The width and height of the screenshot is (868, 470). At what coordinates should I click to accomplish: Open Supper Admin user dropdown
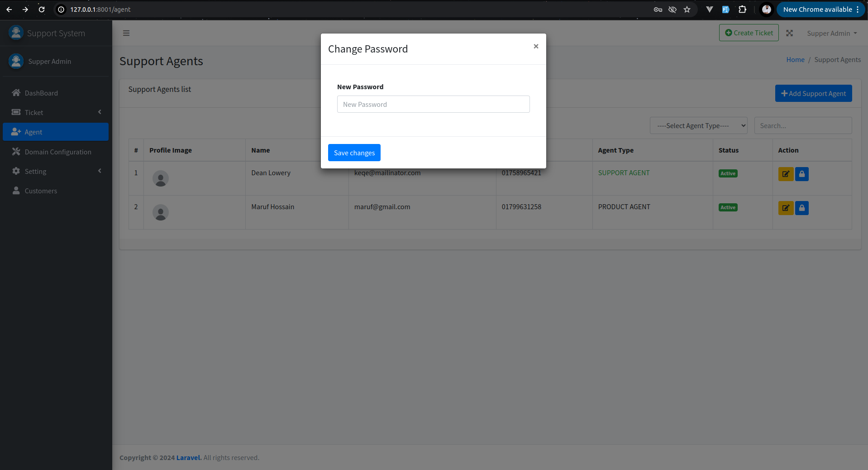tap(831, 34)
